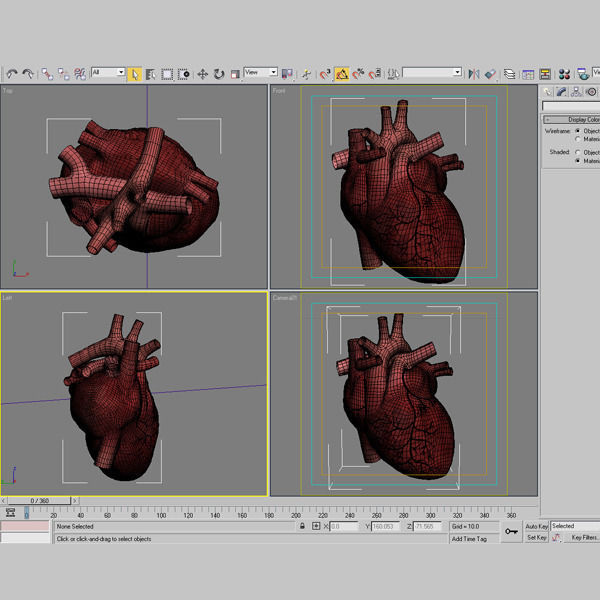Open the Mini Curve Editor toggle icon
The height and width of the screenshot is (600, 600).
tap(10, 513)
